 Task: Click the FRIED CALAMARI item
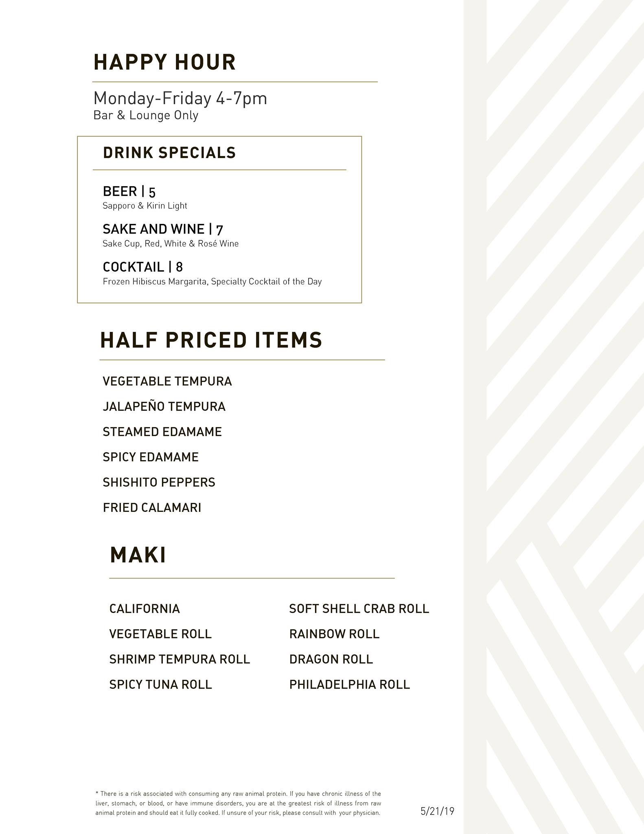[152, 508]
